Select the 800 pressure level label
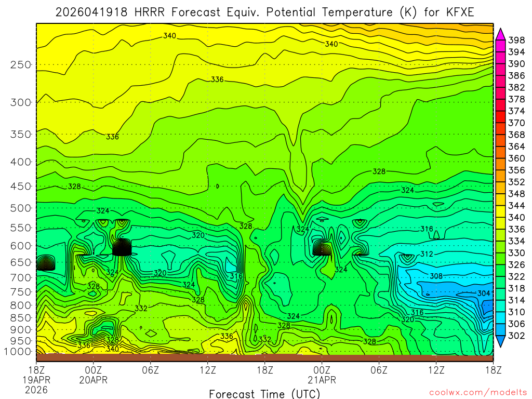The height and width of the screenshot is (399, 532). pos(21,305)
